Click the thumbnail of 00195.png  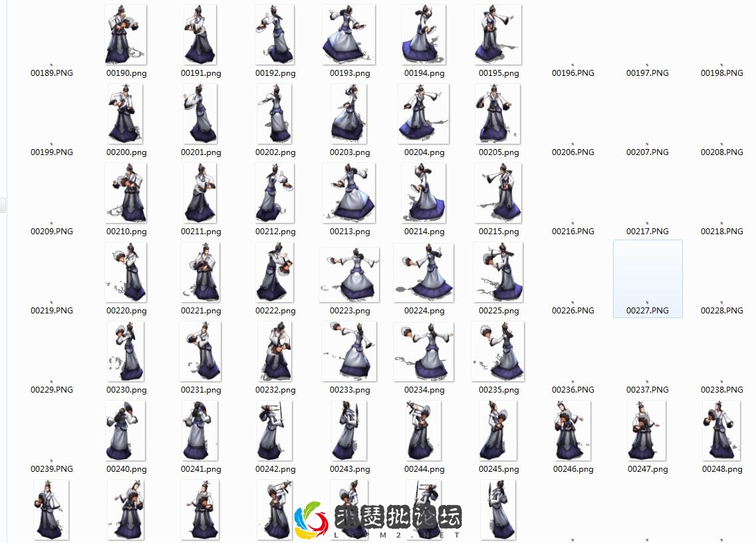tap(498, 35)
